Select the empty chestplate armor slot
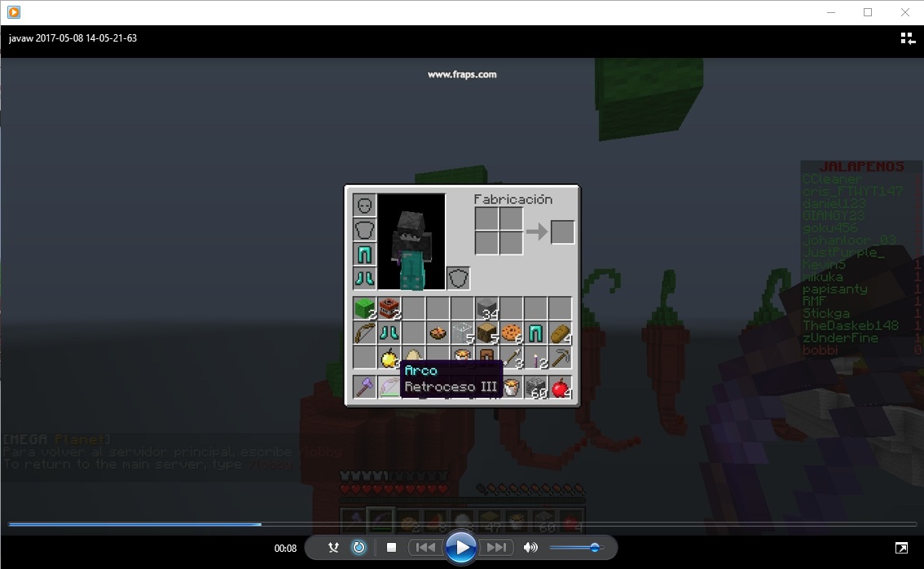The image size is (924, 569). [x=365, y=229]
